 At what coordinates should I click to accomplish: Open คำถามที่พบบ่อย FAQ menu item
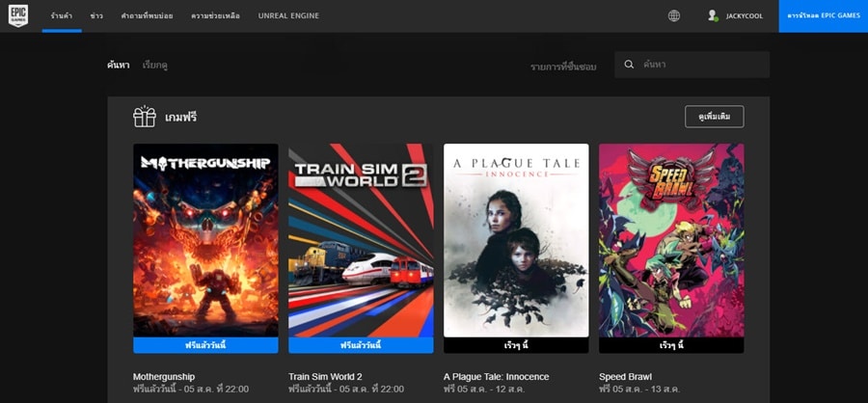147,16
